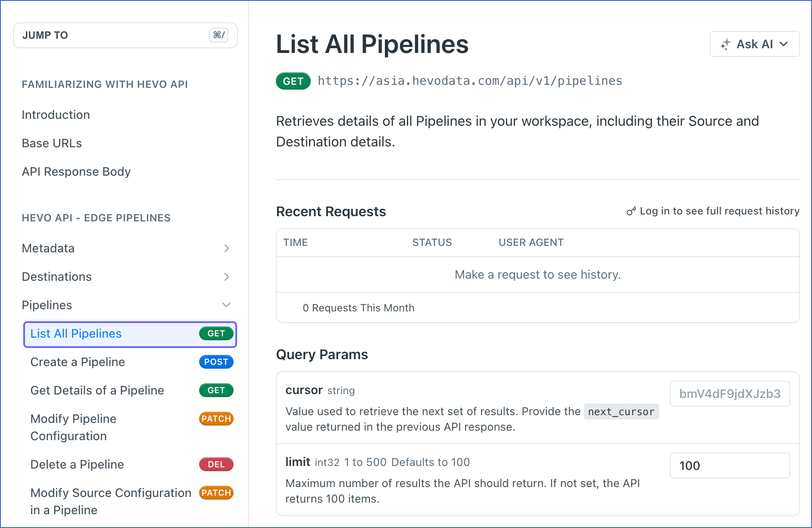Screen dimensions: 812x528
Task: Click PATCH badge for Modify Source Configuration
Action: pyautogui.click(x=216, y=493)
